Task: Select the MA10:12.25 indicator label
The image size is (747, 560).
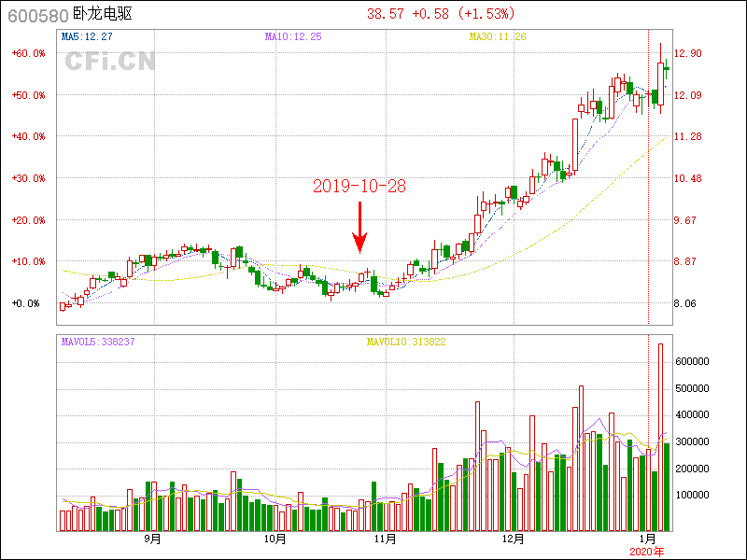Action: pos(293,36)
